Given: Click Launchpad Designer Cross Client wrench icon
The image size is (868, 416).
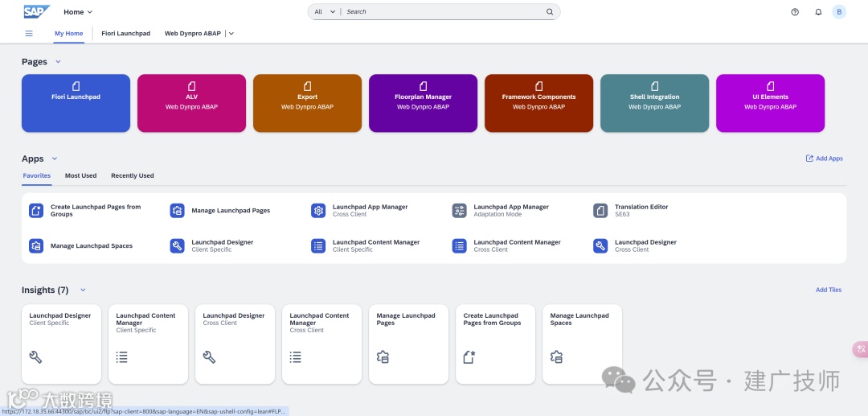Looking at the screenshot, I should pos(600,246).
